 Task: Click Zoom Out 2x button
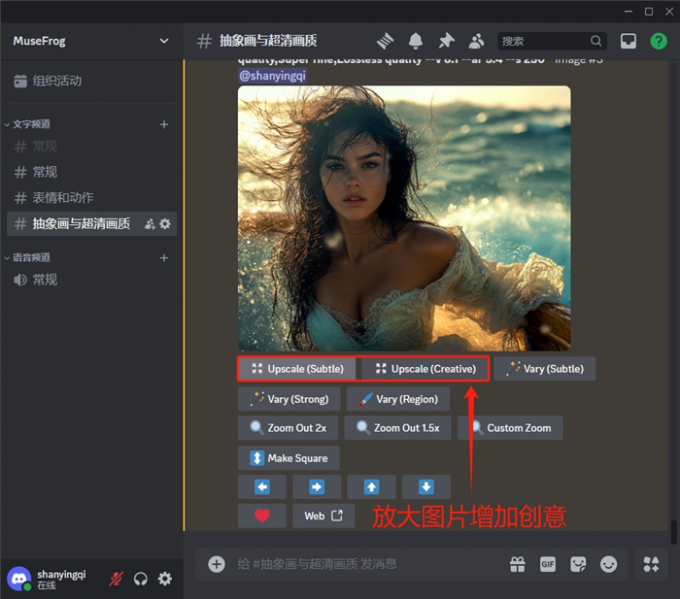point(288,428)
